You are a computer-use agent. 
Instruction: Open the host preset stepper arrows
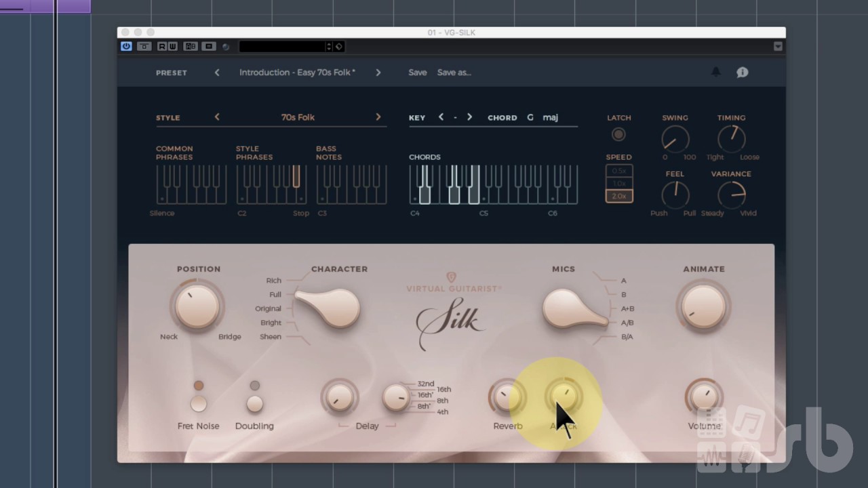[329, 46]
